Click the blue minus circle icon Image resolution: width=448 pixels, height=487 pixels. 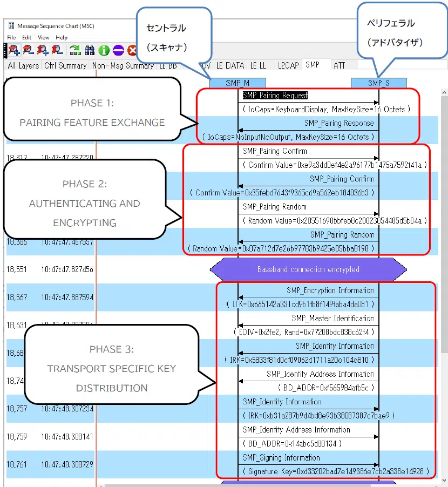[118, 50]
